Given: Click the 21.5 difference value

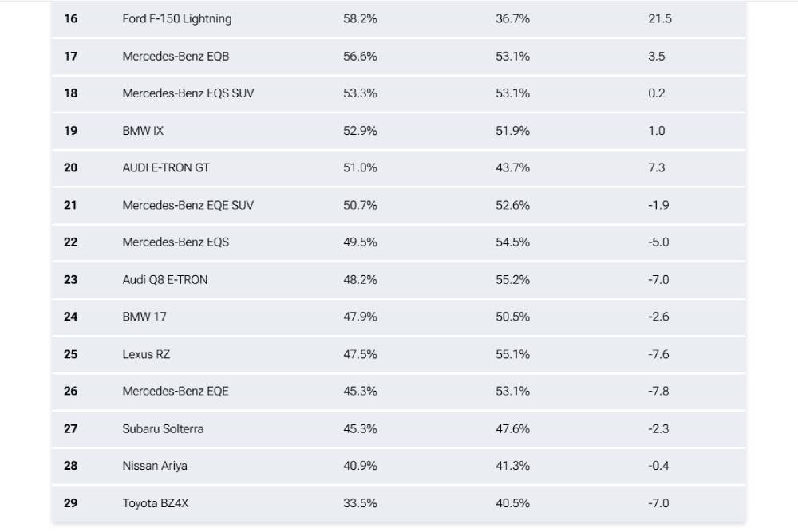Looking at the screenshot, I should [x=659, y=18].
